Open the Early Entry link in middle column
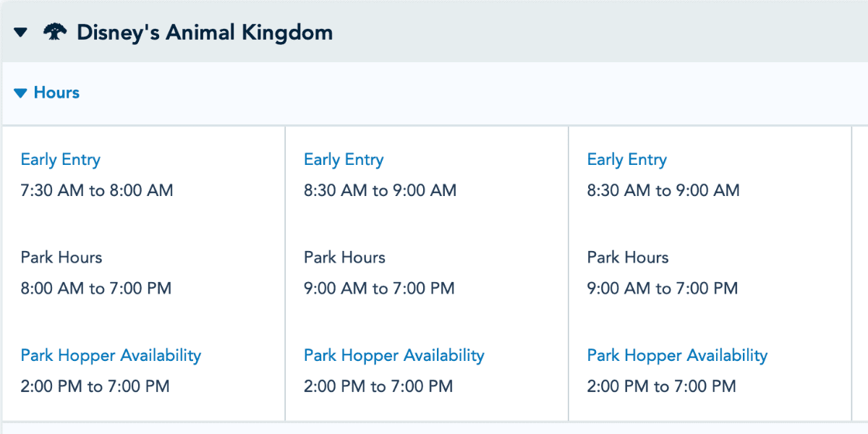This screenshot has width=868, height=434. click(344, 160)
